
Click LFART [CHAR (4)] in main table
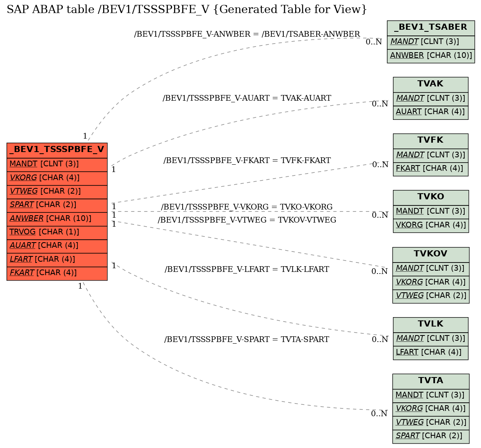coord(57,260)
